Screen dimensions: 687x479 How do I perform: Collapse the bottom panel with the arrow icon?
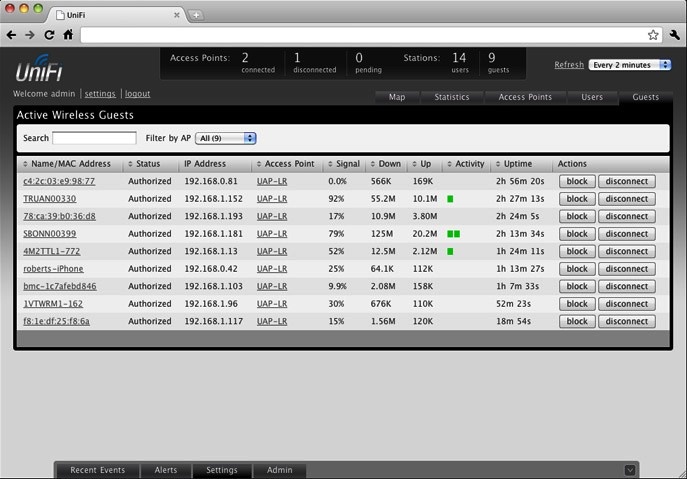click(x=630, y=470)
